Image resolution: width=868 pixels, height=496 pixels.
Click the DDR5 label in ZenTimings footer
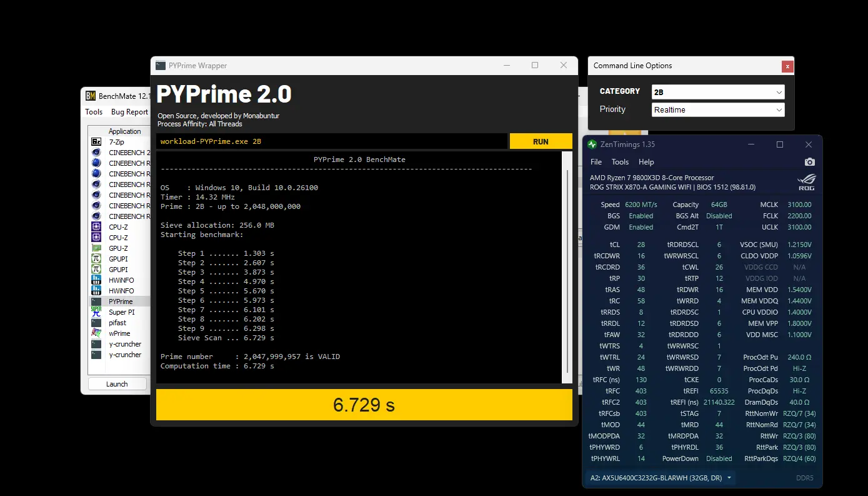805,478
